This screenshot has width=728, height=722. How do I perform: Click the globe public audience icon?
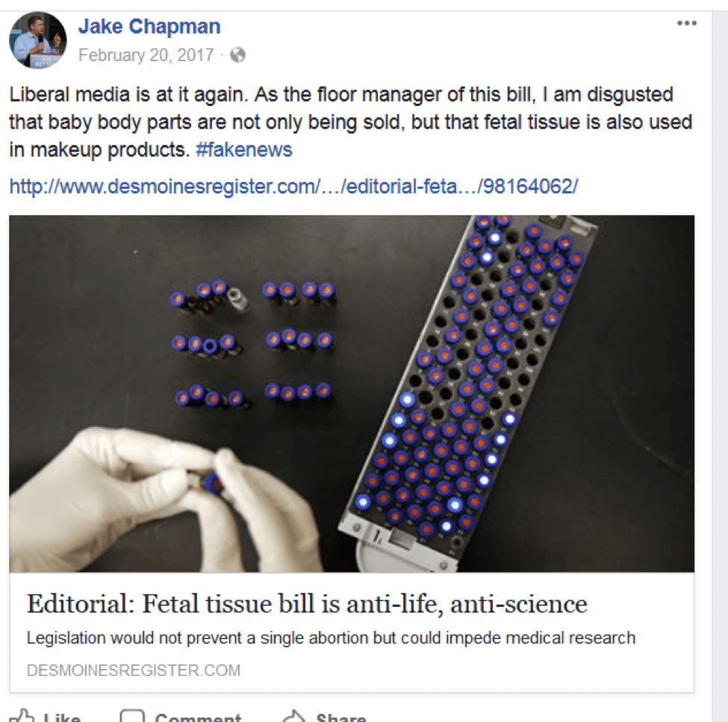pyautogui.click(x=238, y=55)
